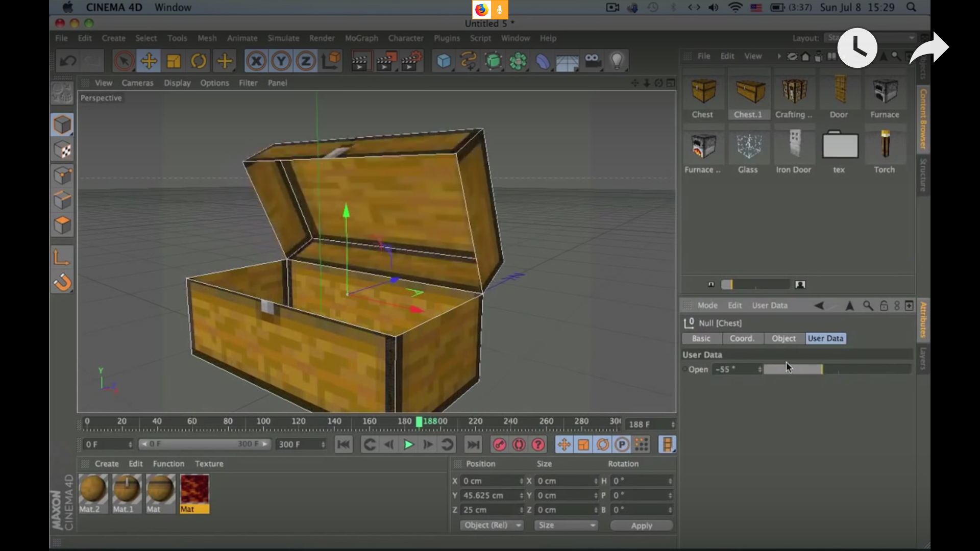
Task: Switch to the Basic tab
Action: click(x=701, y=338)
